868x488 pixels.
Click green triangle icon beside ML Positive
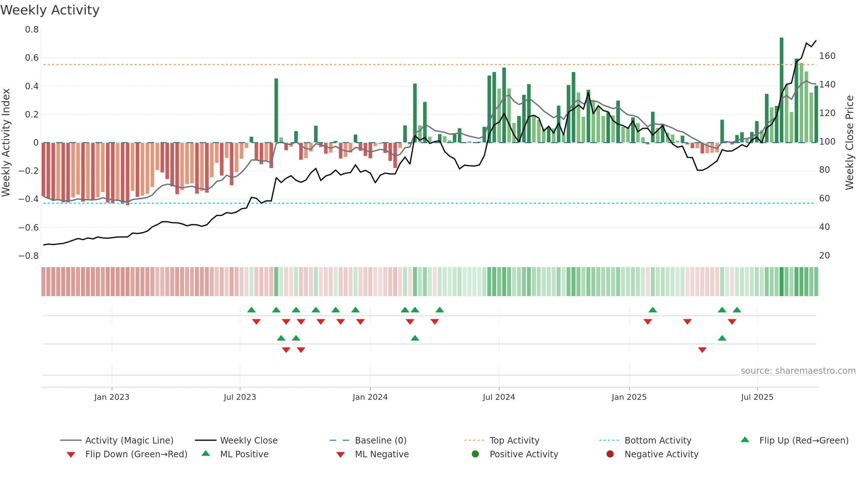[205, 453]
